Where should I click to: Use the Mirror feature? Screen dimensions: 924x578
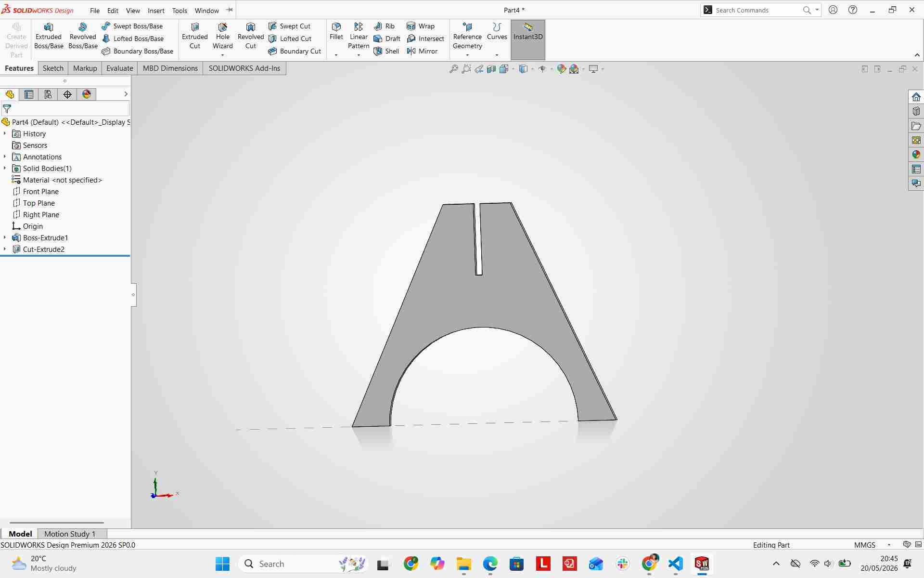422,51
